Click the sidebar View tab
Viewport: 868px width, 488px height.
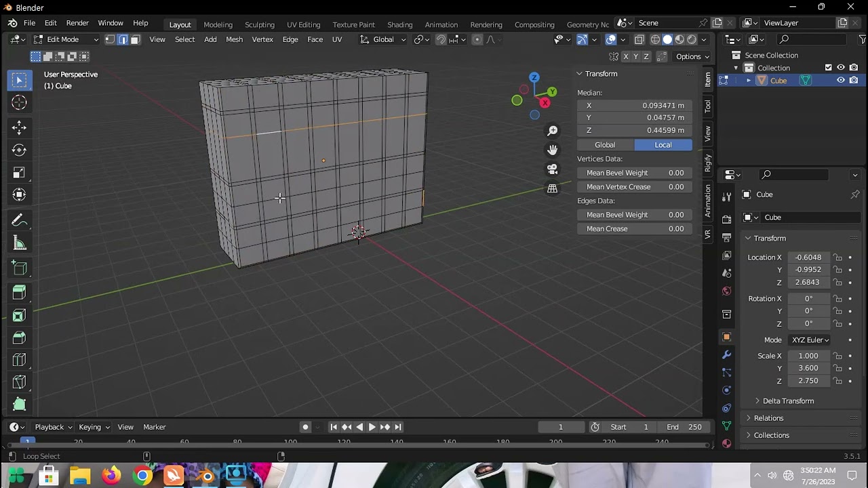coord(707,134)
